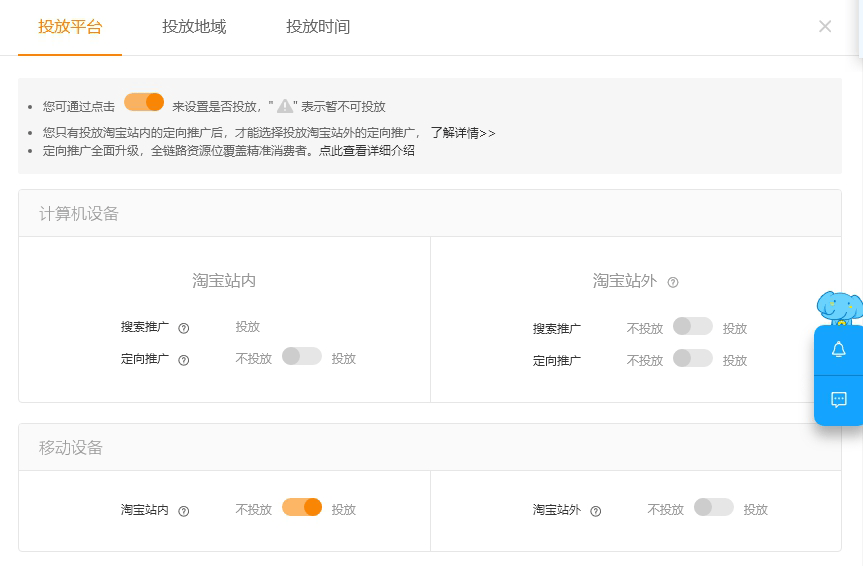Viewport: 863px width, 566px height.
Task: Click help icon beside 淘宝站内 搜索推广
Action: (184, 328)
